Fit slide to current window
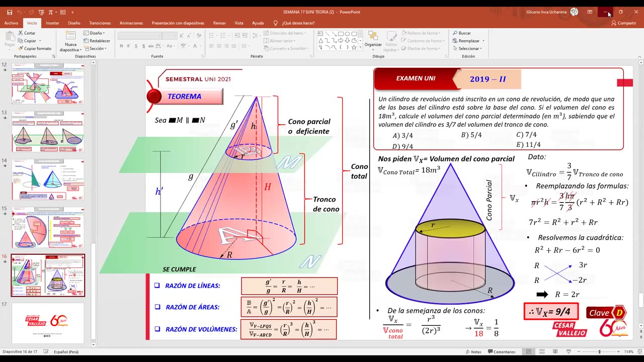The image size is (644, 362). pos(639,352)
